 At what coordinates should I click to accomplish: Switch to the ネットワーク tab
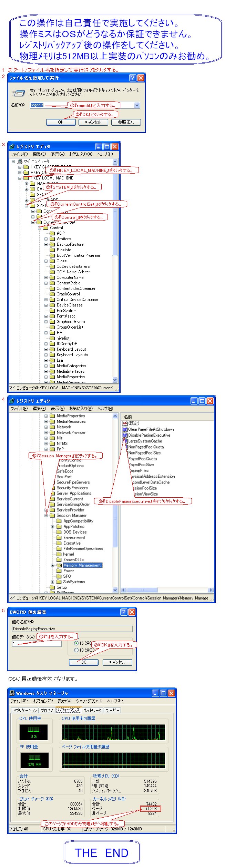pyautogui.click(x=92, y=710)
